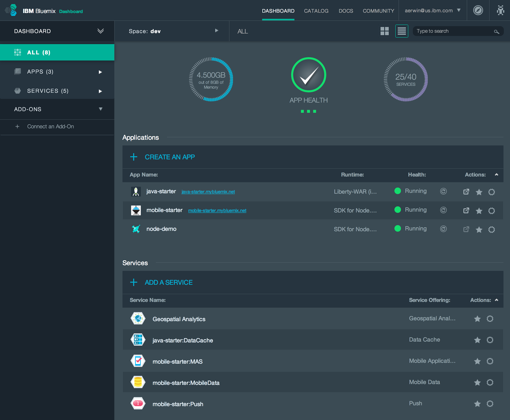Collapse Services table via Actions arrow
Screen dimensions: 510x420
click(x=496, y=300)
